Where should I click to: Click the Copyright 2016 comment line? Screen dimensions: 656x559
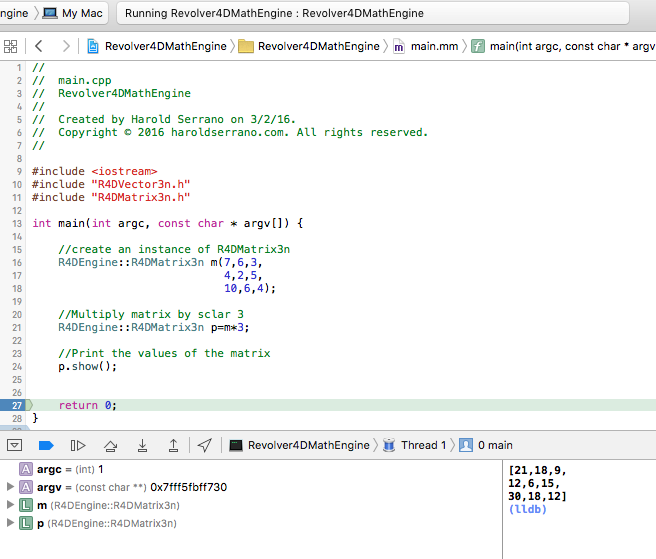pyautogui.click(x=243, y=133)
